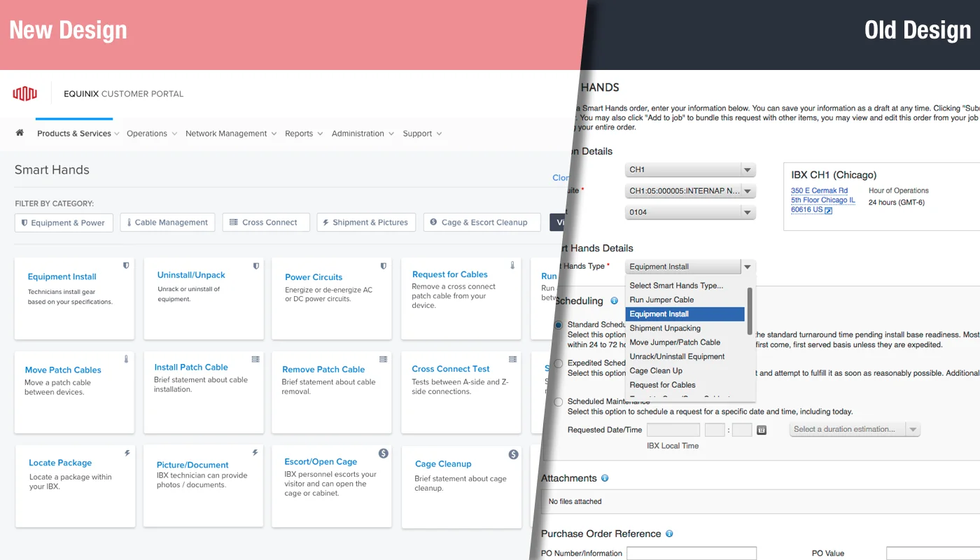Open the Reports menu
This screenshot has width=980, height=560.
pyautogui.click(x=304, y=133)
